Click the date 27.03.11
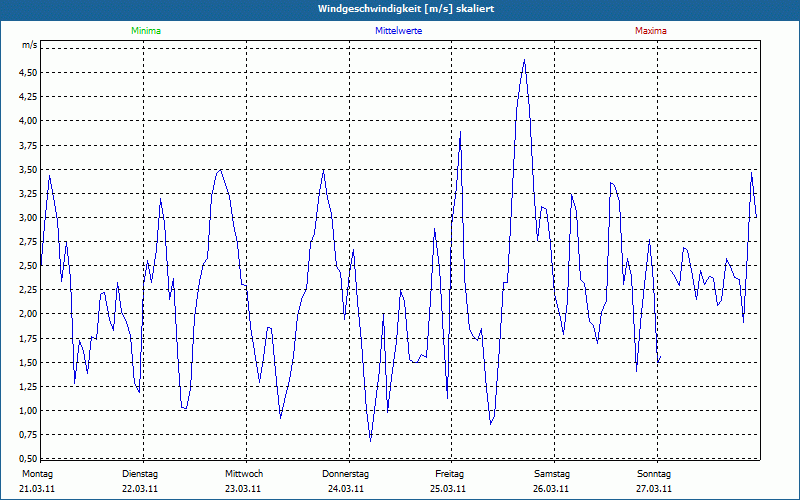 coord(654,489)
